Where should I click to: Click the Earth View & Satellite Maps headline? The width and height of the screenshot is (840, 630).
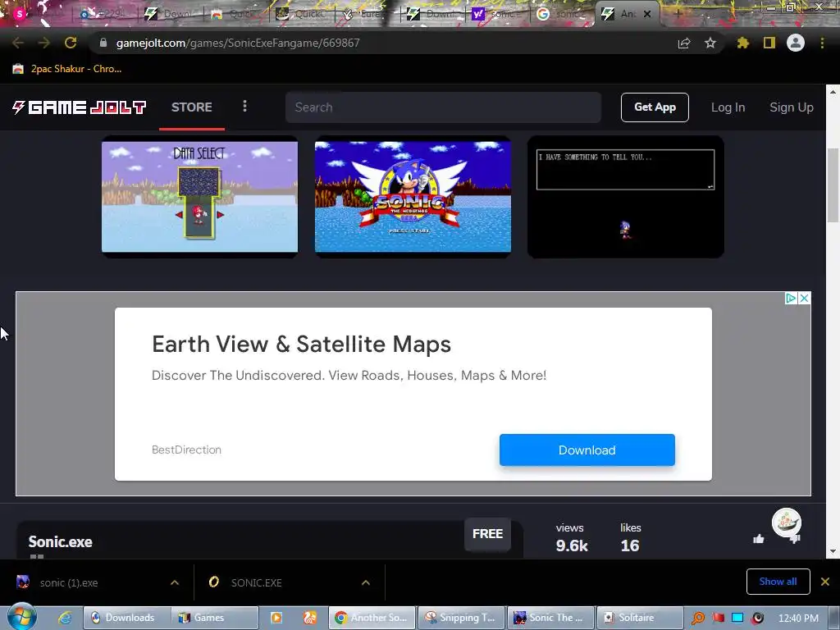(302, 344)
